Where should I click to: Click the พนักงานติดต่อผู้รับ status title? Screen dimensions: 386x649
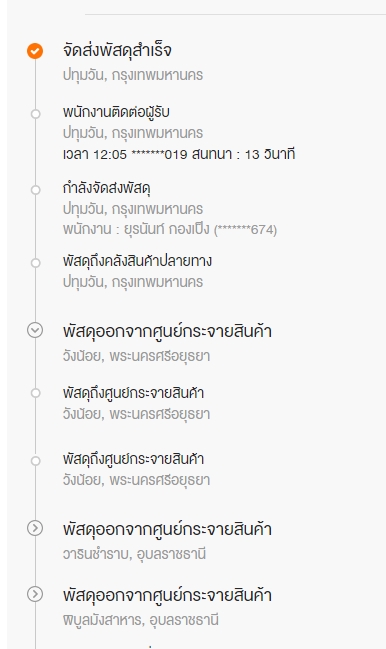coord(116,112)
